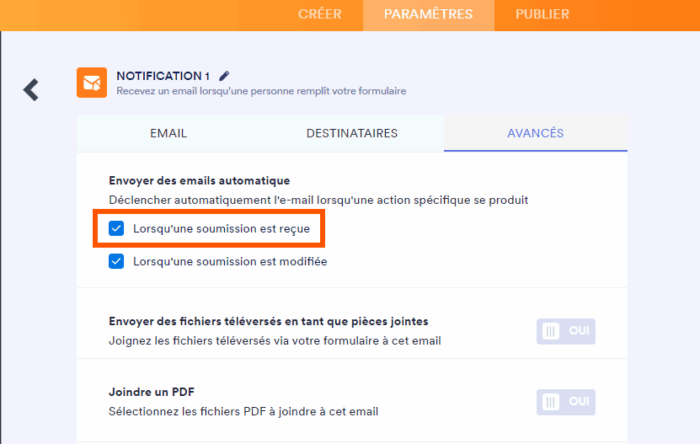Click the 'Recevez un email lorsqu'une personne' subtitle
Viewport: 700px width, 444px height.
[261, 91]
